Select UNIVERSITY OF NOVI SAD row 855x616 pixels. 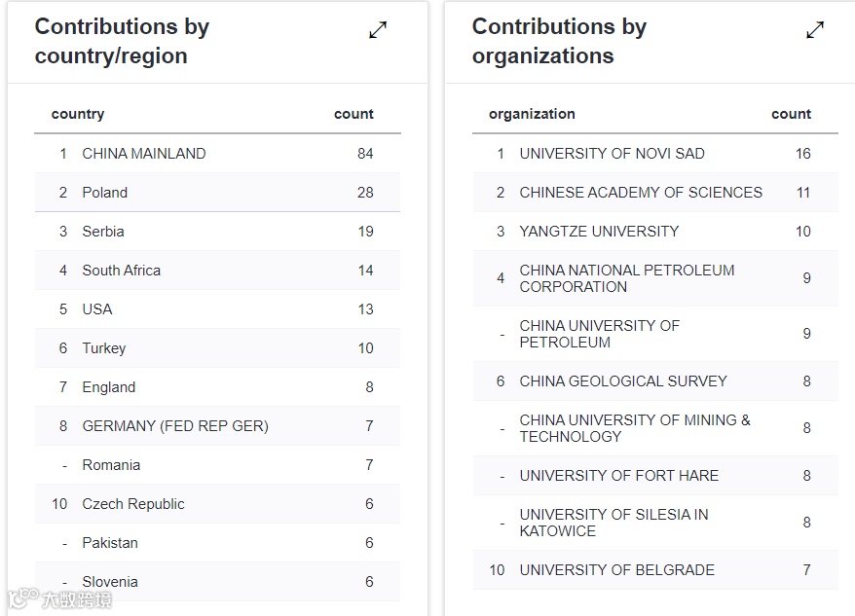pos(613,154)
